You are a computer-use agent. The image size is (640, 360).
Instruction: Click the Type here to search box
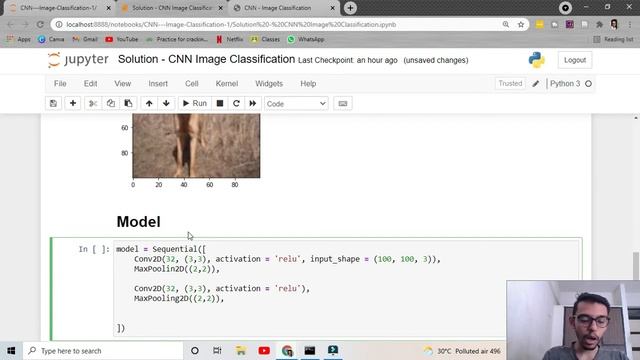coord(103,351)
